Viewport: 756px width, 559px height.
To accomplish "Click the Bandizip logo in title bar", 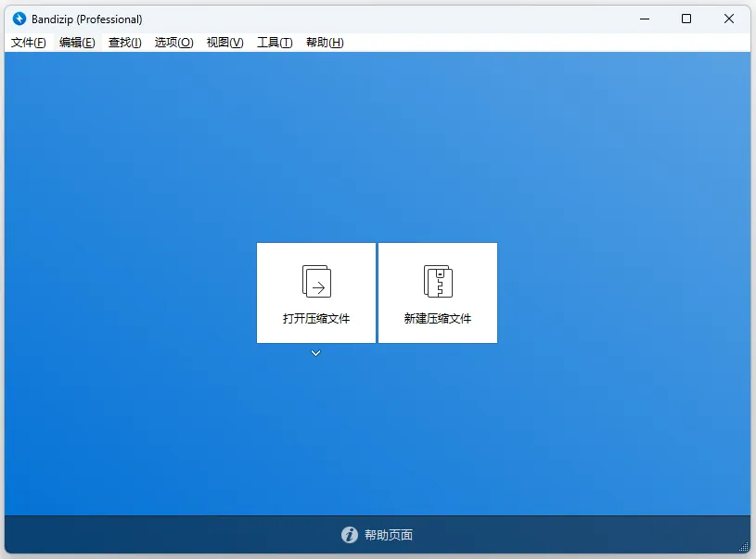I will pos(19,19).
